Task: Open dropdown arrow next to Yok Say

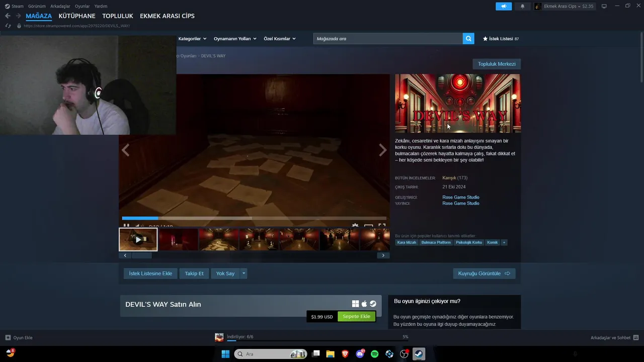Action: click(x=244, y=274)
